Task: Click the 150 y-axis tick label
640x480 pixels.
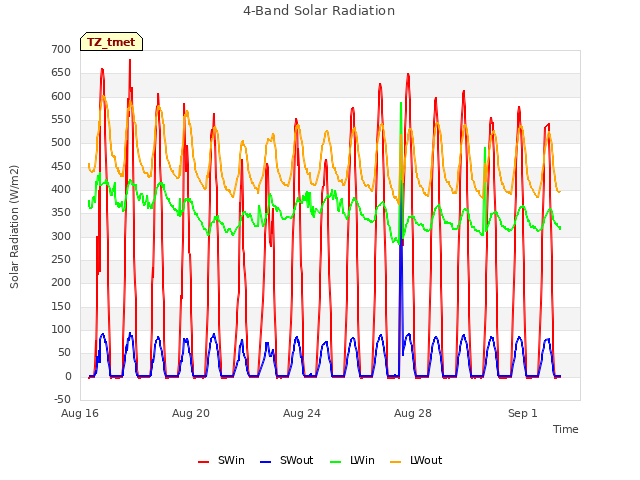Action: 61,307
